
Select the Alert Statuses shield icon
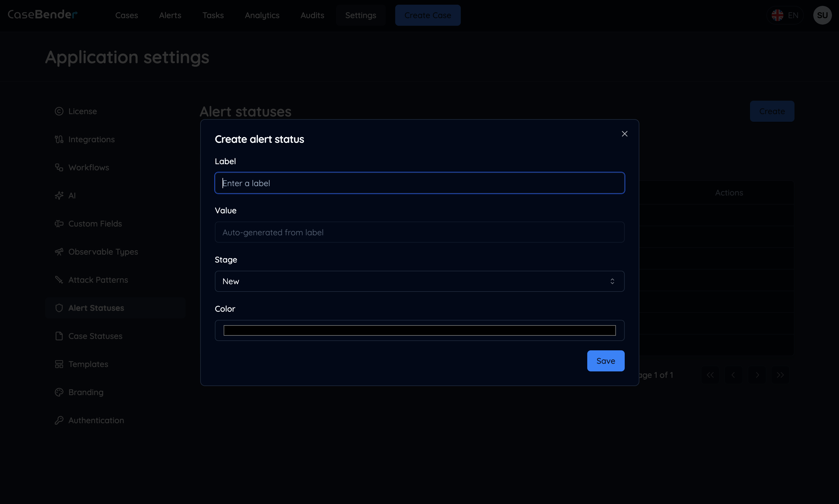pos(59,308)
